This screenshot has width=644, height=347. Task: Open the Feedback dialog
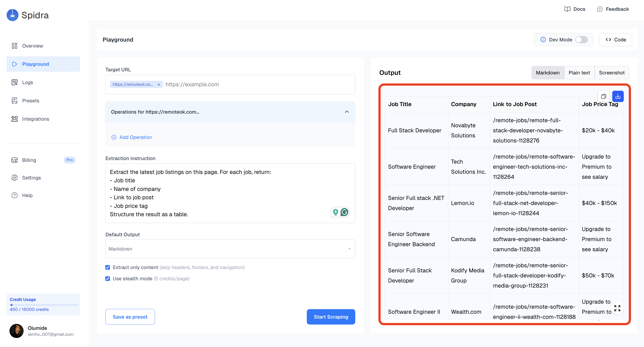613,9
